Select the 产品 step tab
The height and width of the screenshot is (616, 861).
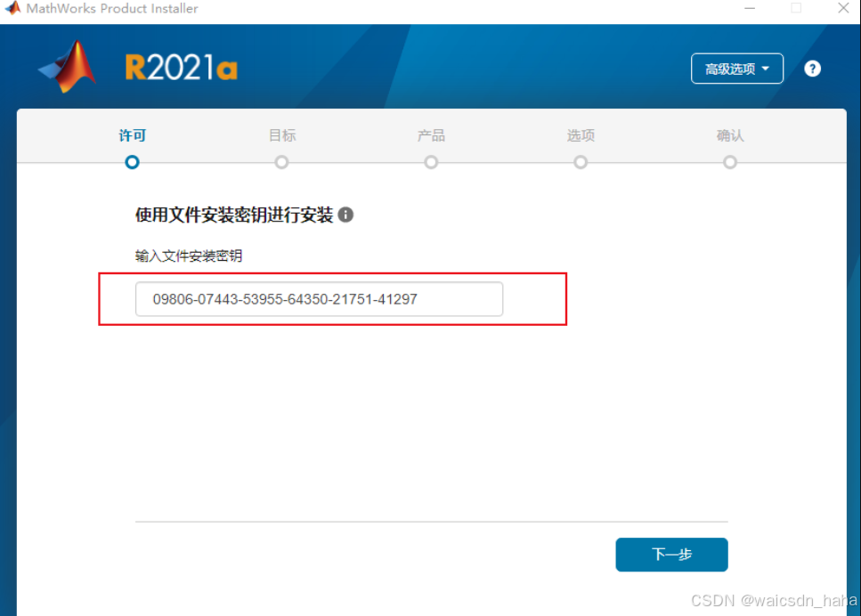click(x=431, y=135)
